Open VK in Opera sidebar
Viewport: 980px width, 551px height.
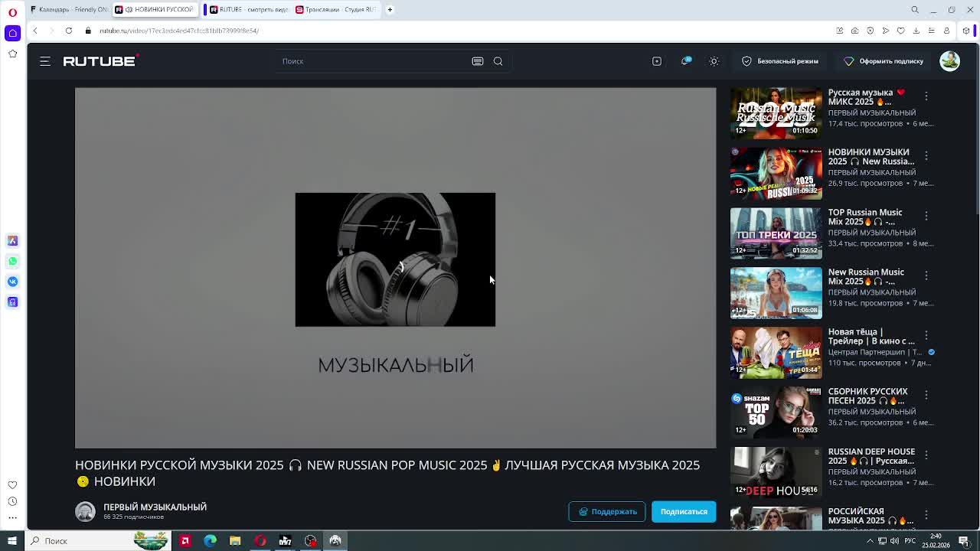click(12, 282)
